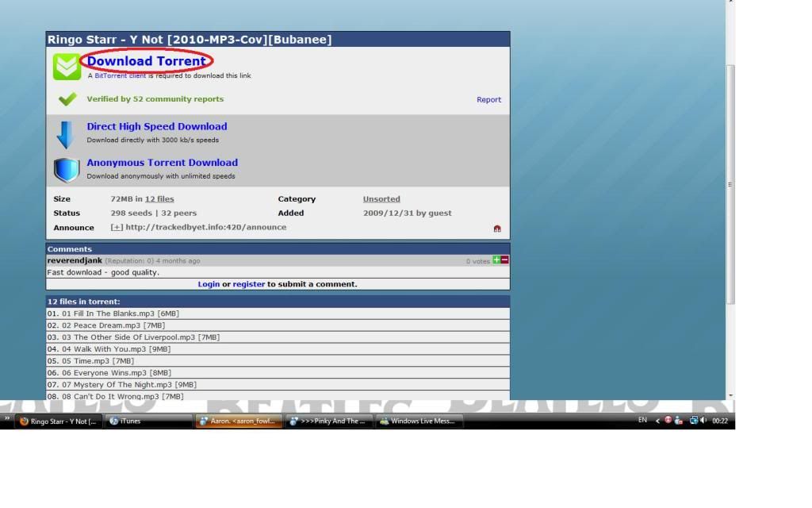Click the Download Torrent link

coord(146,61)
